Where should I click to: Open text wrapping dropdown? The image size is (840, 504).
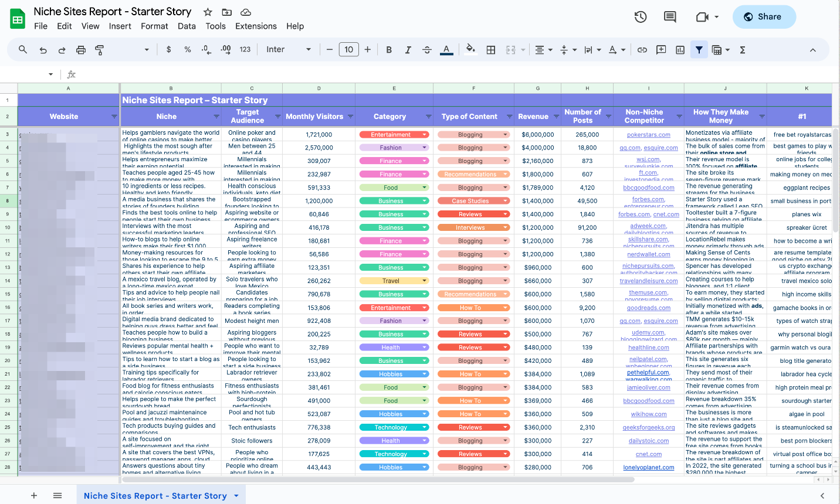(592, 50)
